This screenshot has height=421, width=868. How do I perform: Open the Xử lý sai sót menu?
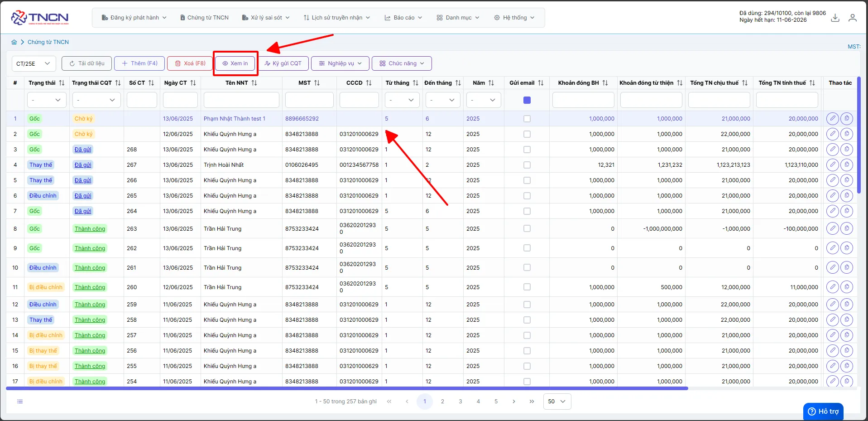[266, 18]
